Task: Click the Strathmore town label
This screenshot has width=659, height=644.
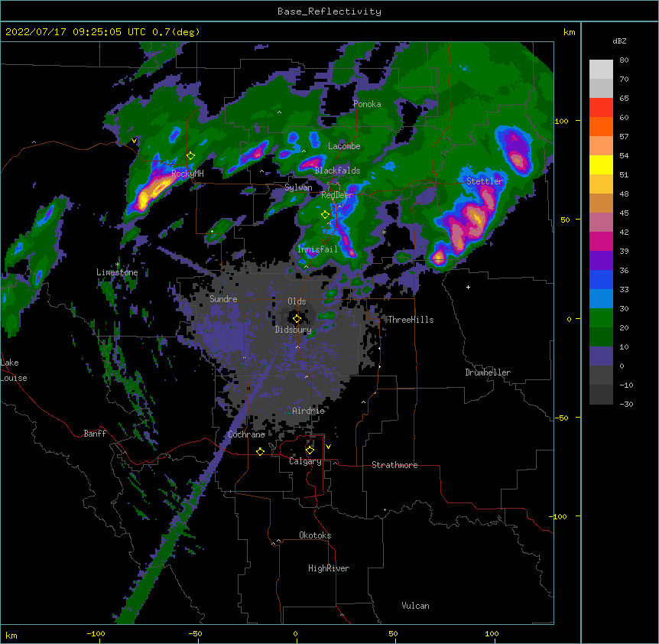Action: (x=394, y=465)
